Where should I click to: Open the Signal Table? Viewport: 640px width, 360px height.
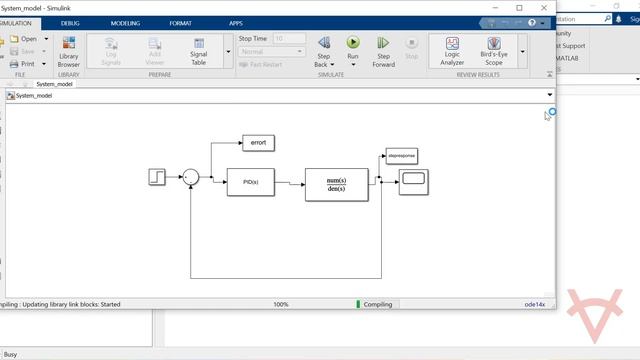(199, 51)
